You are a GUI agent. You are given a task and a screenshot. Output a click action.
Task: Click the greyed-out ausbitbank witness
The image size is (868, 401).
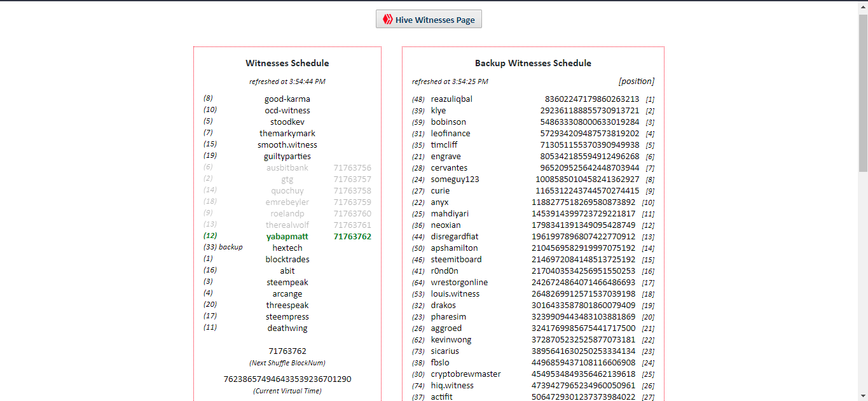click(287, 167)
